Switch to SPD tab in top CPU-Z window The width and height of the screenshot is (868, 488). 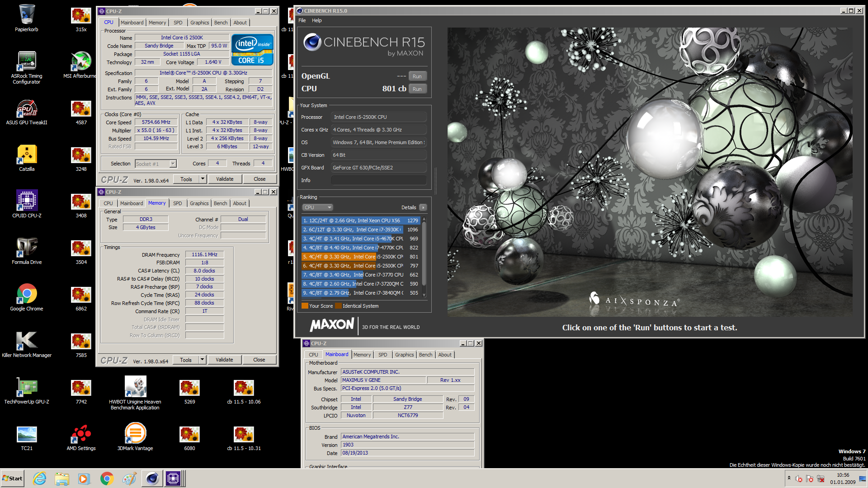178,23
